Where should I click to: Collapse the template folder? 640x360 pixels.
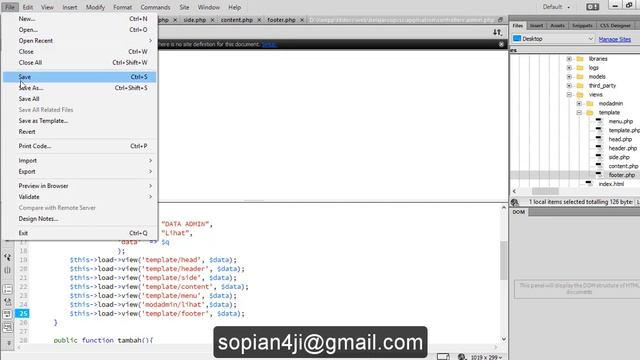coord(579,113)
